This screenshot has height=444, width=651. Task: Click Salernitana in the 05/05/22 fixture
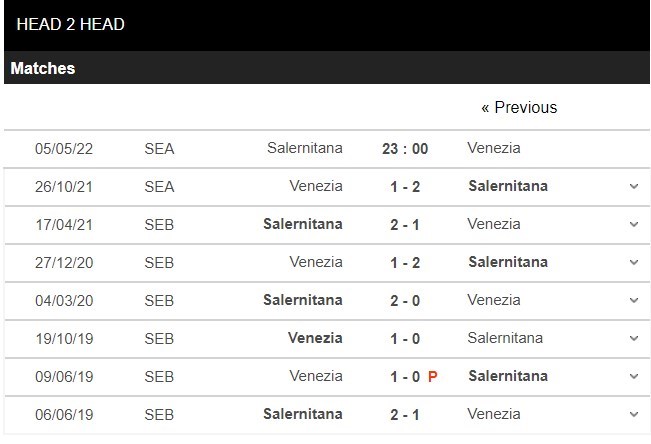(305, 148)
